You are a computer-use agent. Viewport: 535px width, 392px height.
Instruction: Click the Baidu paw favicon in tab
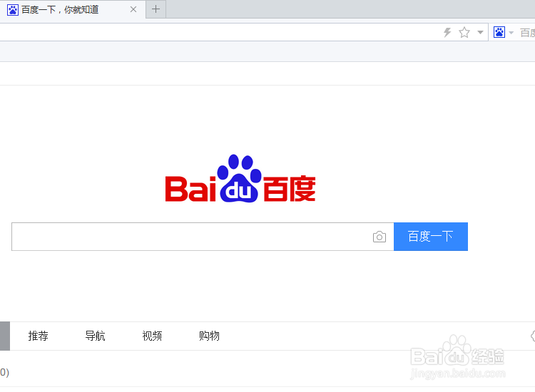point(13,10)
